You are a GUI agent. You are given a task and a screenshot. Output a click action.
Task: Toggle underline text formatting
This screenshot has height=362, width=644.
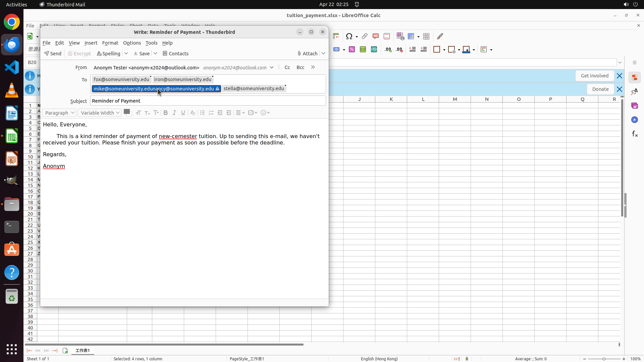pyautogui.click(x=183, y=113)
